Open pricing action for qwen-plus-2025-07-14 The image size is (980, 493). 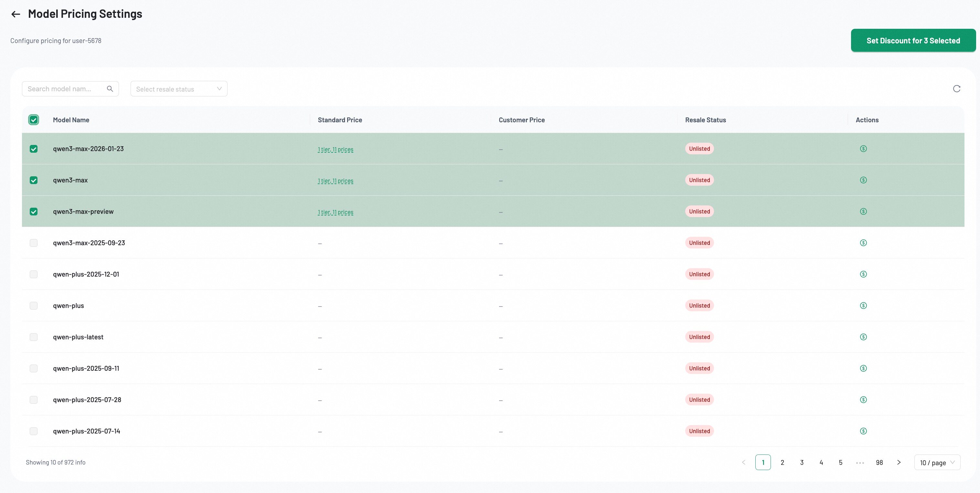coord(863,431)
